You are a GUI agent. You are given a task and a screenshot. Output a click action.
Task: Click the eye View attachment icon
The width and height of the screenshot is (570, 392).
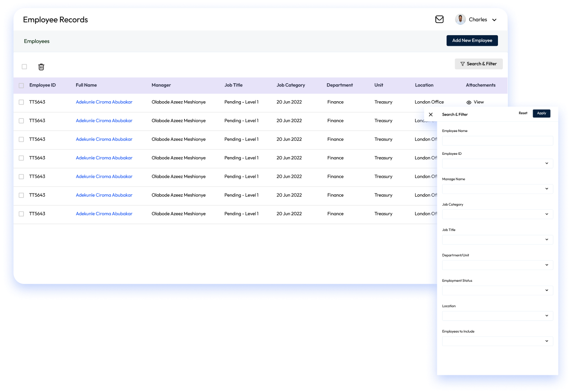469,102
